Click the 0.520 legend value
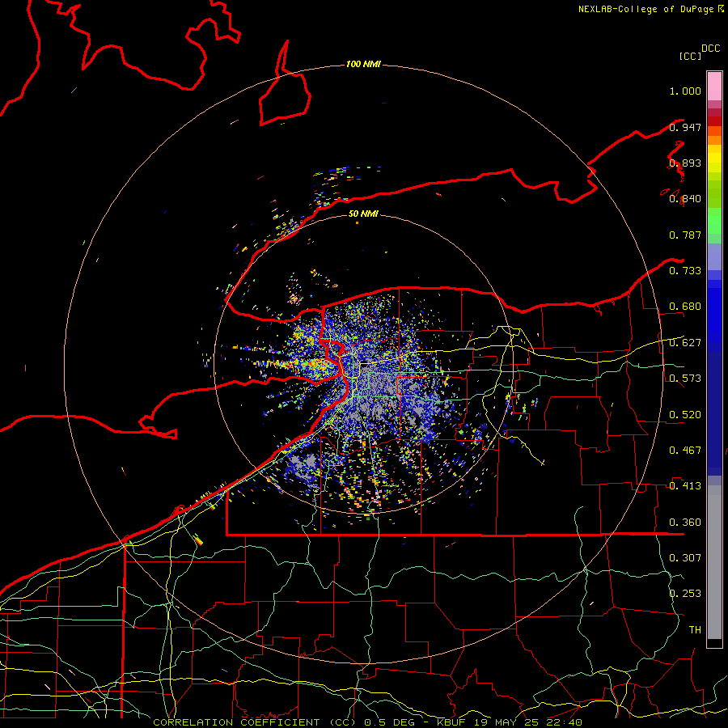728x728 pixels. (x=685, y=415)
